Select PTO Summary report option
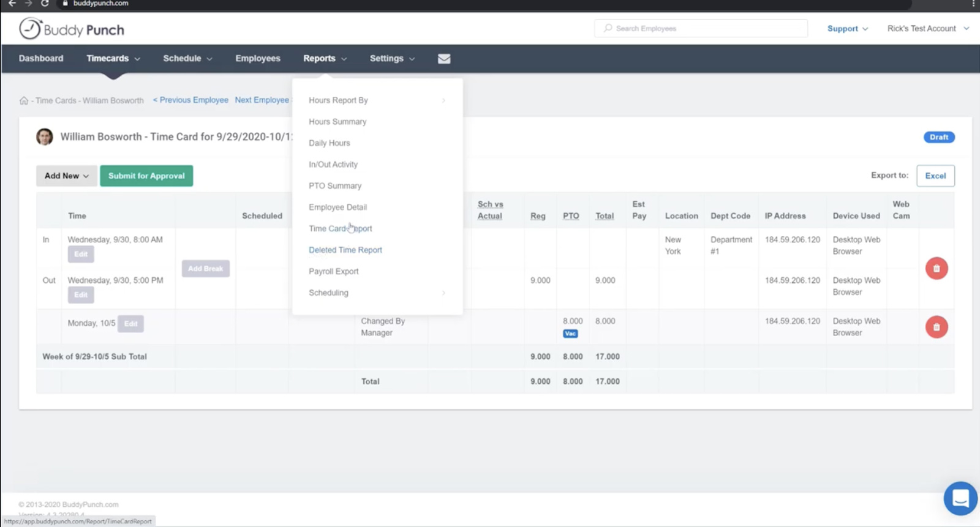The width and height of the screenshot is (980, 527). [334, 186]
